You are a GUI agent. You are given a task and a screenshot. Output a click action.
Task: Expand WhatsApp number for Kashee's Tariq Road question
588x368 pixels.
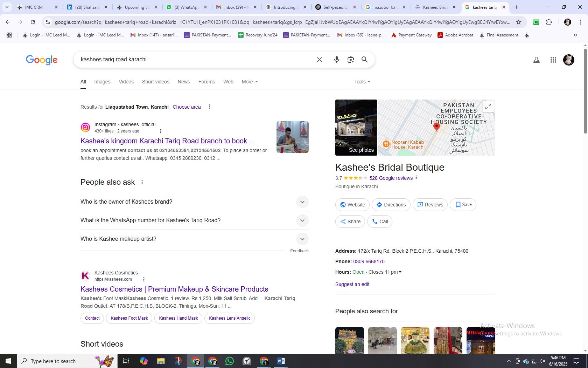(194, 220)
